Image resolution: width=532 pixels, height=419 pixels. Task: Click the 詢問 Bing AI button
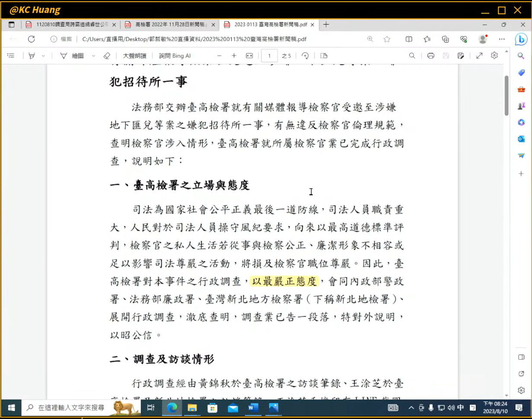coord(175,56)
